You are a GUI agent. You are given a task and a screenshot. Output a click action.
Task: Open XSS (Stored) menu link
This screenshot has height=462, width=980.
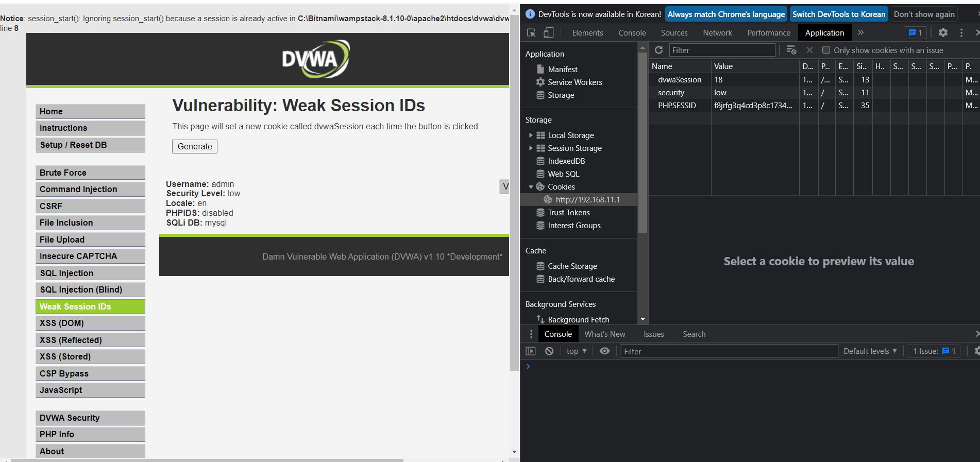90,356
